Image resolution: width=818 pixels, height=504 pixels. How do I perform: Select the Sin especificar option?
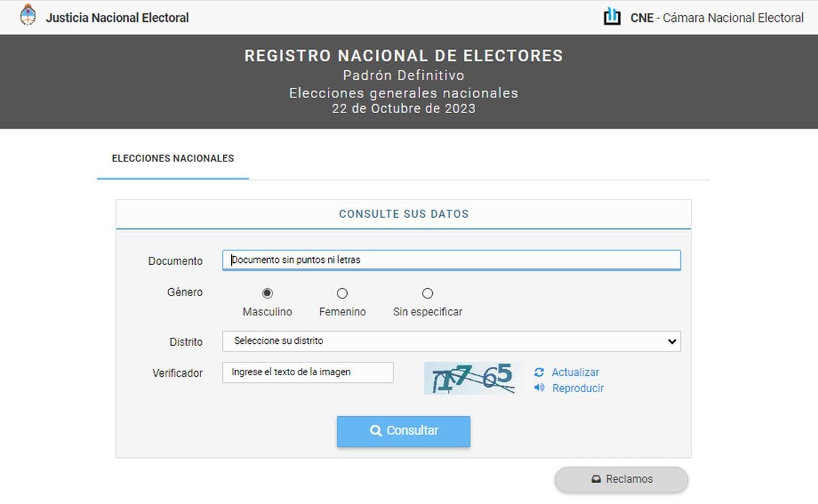click(x=427, y=293)
